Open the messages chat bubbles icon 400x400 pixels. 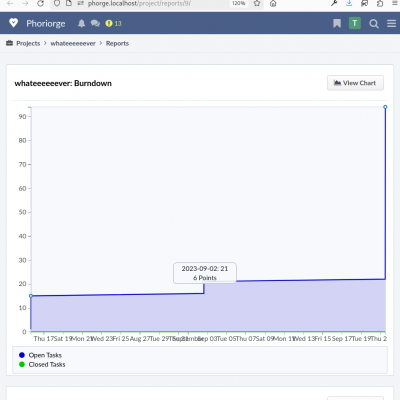(95, 23)
